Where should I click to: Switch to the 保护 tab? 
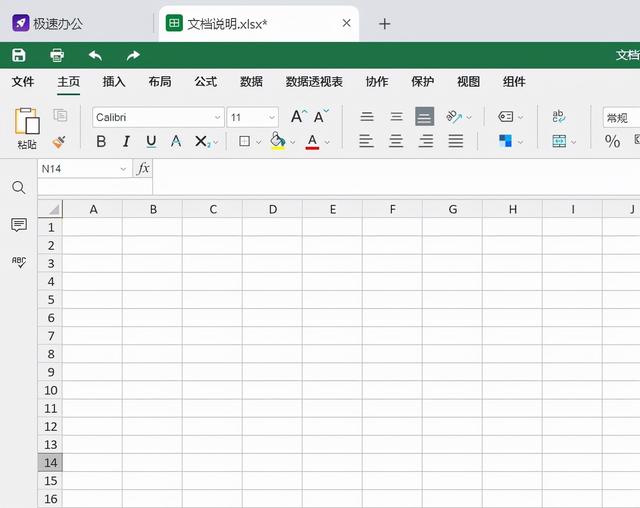click(422, 82)
